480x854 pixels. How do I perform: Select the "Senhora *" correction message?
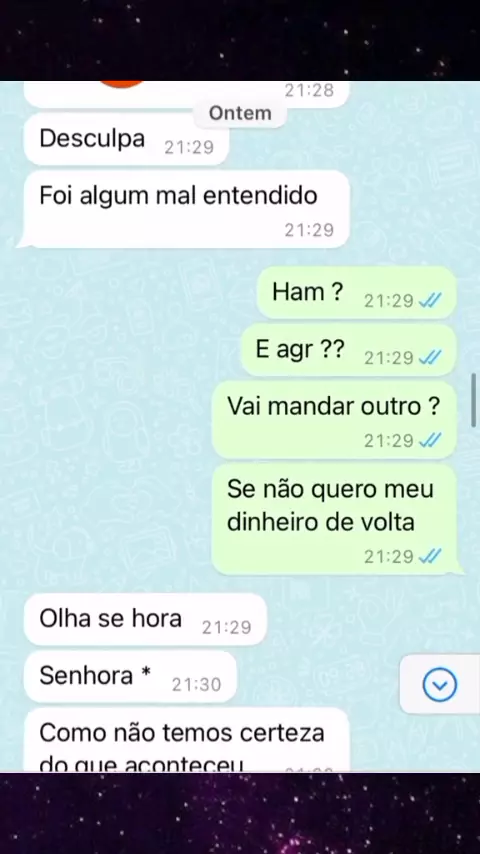point(130,676)
